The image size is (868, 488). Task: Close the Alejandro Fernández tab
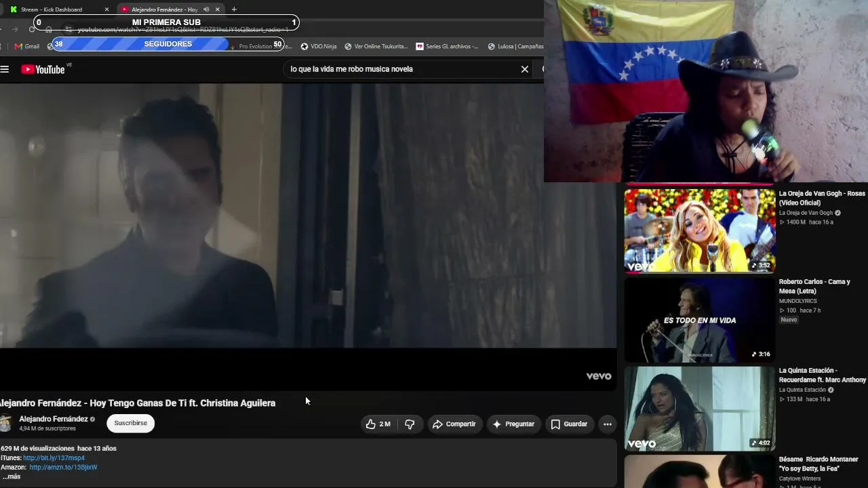coord(217,9)
